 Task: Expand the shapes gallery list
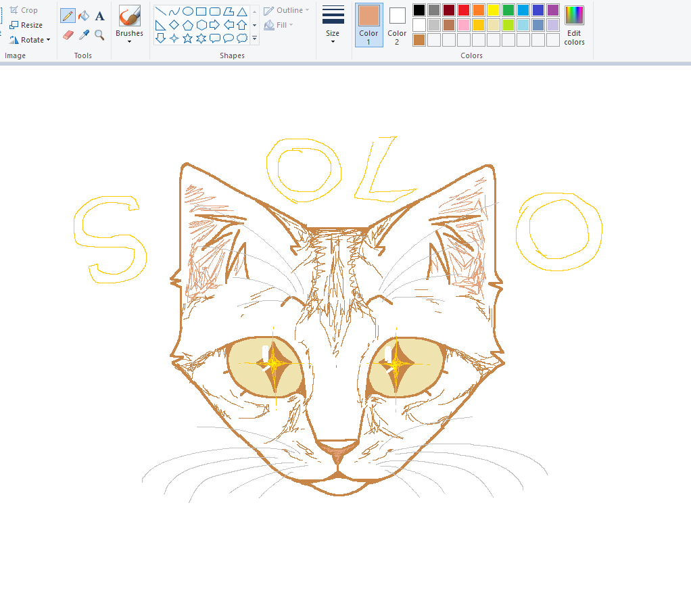pos(255,39)
